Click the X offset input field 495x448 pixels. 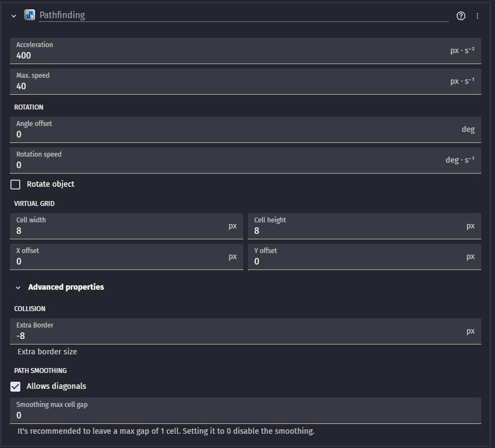pyautogui.click(x=121, y=261)
